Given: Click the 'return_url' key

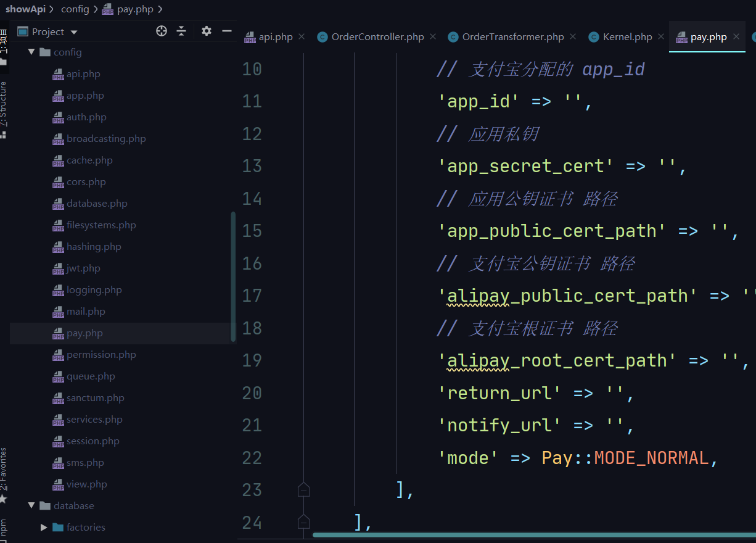Looking at the screenshot, I should (x=499, y=393).
